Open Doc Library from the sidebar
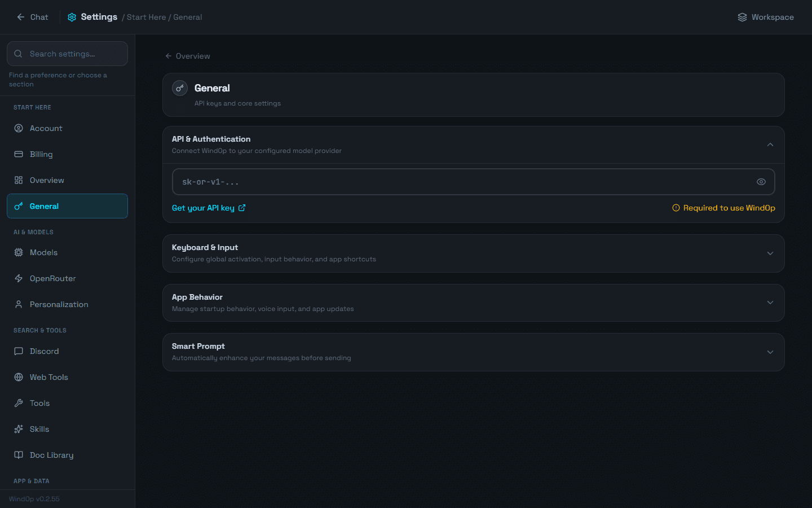Screen dimensions: 812x508 tap(67, 455)
